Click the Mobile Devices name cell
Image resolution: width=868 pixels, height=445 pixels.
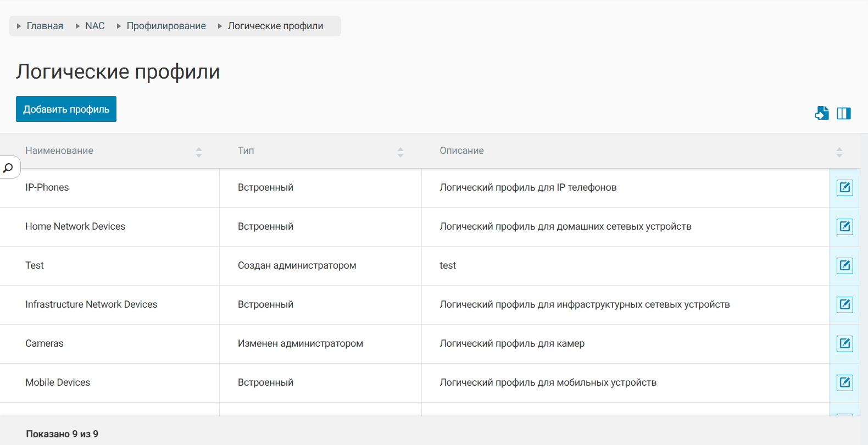(58, 382)
